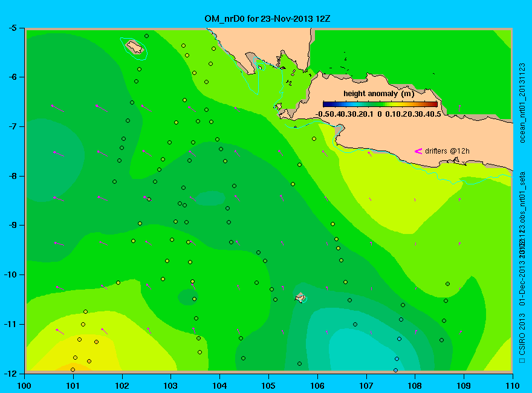Viewport: 532px width, 393px height.
Task: Click the y-axis label -5
Action: click(x=12, y=28)
